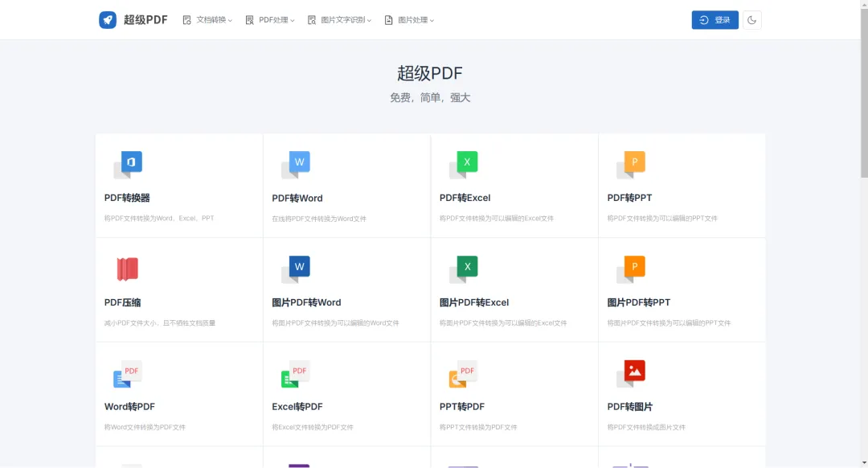Click the 图片PDF转Word dark-blue W icon
The image size is (868, 468).
(x=296, y=269)
